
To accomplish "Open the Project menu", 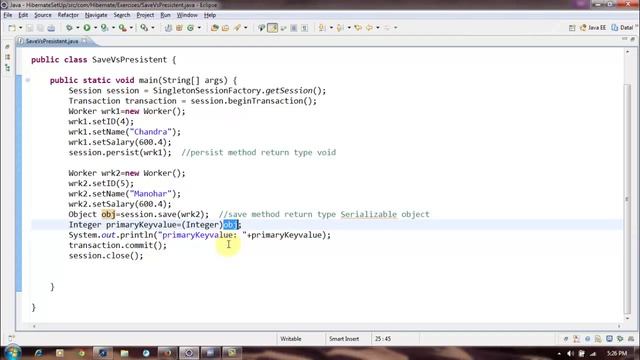I will pos(145,15).
